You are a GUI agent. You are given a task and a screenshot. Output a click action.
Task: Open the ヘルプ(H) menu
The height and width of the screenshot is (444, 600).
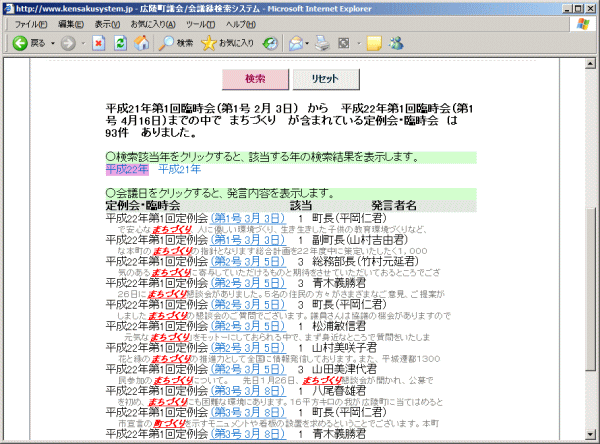(x=241, y=24)
